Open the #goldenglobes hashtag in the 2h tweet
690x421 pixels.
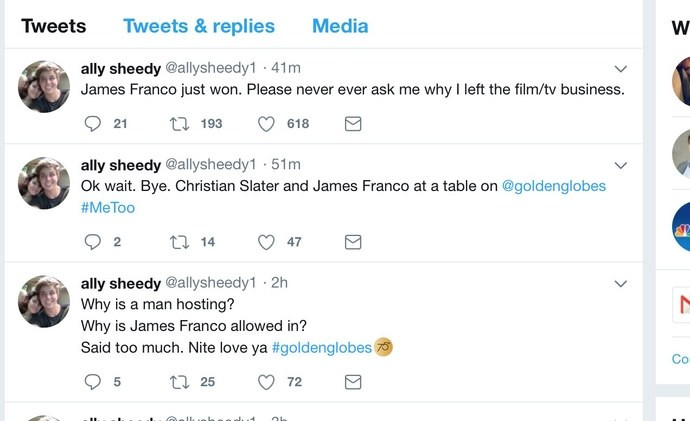(322, 348)
